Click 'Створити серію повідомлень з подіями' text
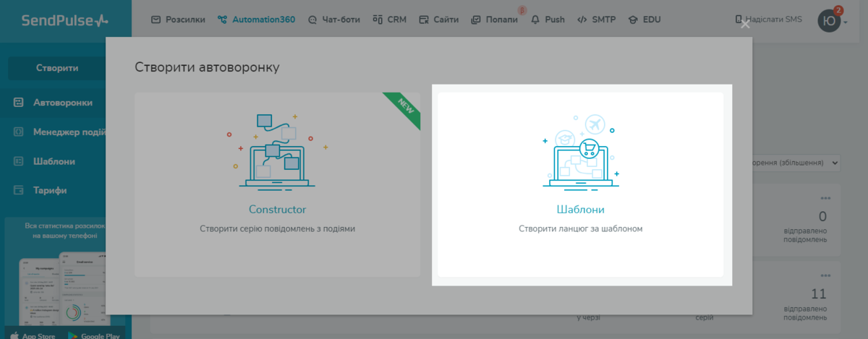Screen dimensions: 868x339 (x=278, y=228)
